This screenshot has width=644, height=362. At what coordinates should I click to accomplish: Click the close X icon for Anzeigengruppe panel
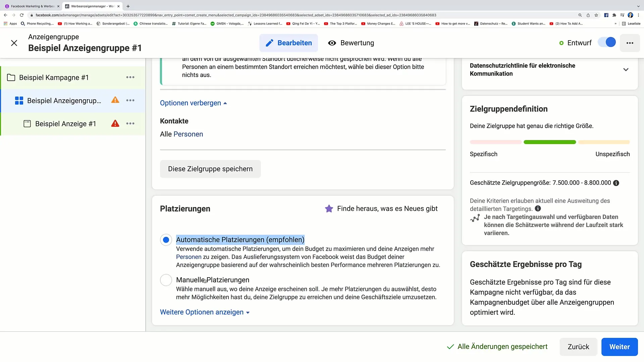pyautogui.click(x=14, y=43)
